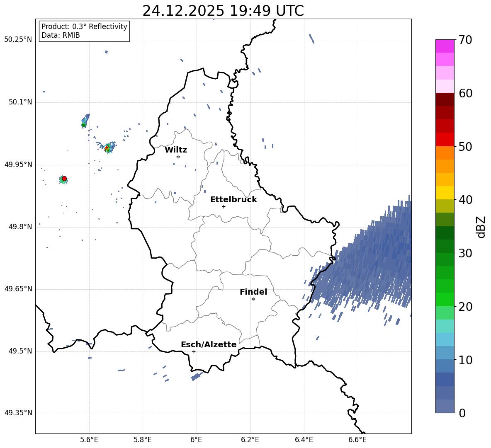This screenshot has height=448, width=491.
Task: Click the dark maroon swatch just below 60
Action: [x=445, y=99]
